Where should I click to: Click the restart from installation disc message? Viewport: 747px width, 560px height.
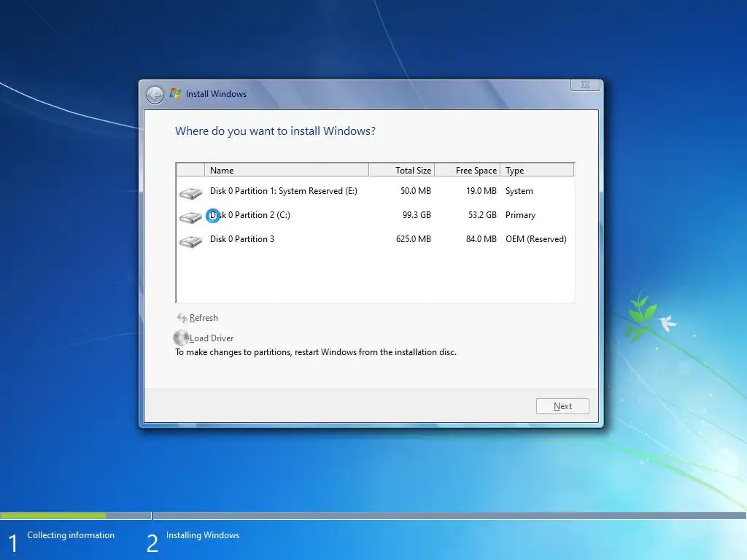coord(316,352)
